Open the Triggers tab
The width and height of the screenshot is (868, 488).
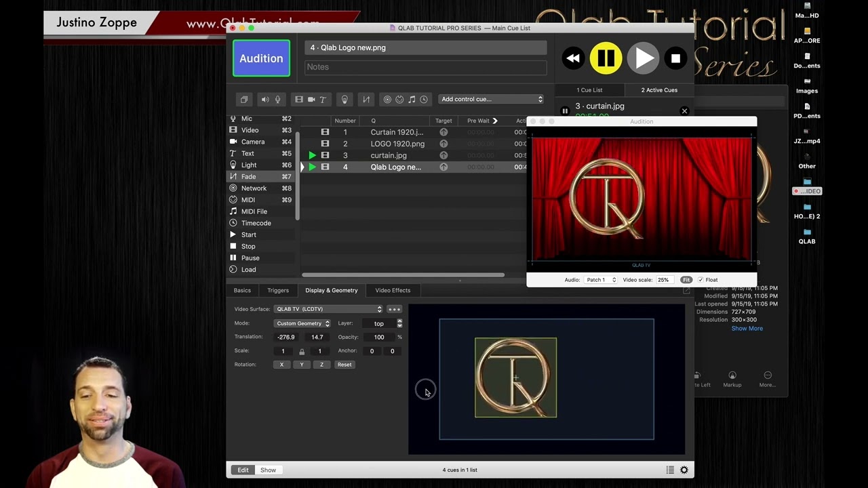click(x=278, y=290)
